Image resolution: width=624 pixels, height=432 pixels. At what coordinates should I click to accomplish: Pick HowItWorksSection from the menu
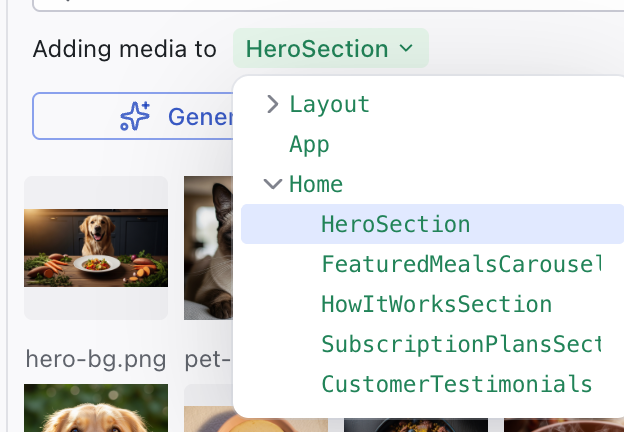436,304
